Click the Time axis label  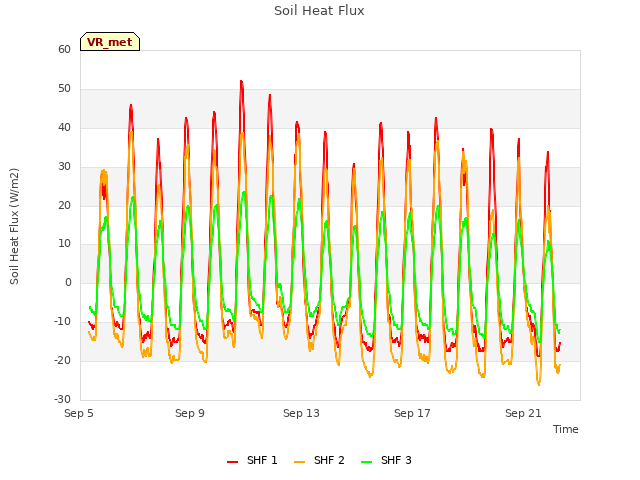[x=566, y=429]
